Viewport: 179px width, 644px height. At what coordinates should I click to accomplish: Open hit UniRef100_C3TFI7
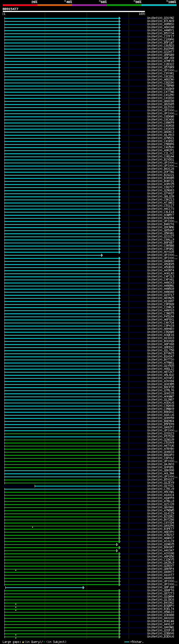[161, 37]
